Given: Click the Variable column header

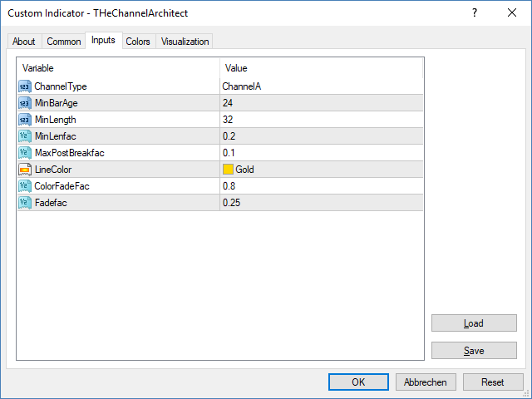Looking at the screenshot, I should (x=118, y=68).
